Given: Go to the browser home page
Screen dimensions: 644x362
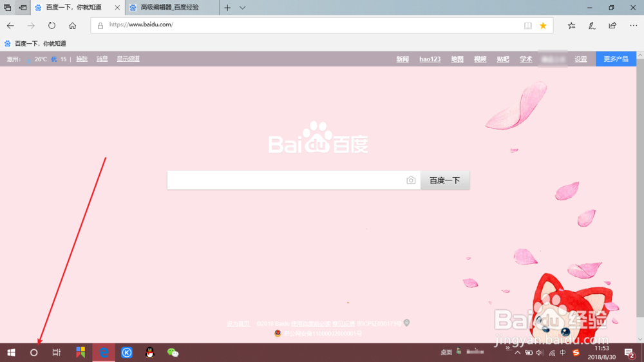Looking at the screenshot, I should point(72,26).
